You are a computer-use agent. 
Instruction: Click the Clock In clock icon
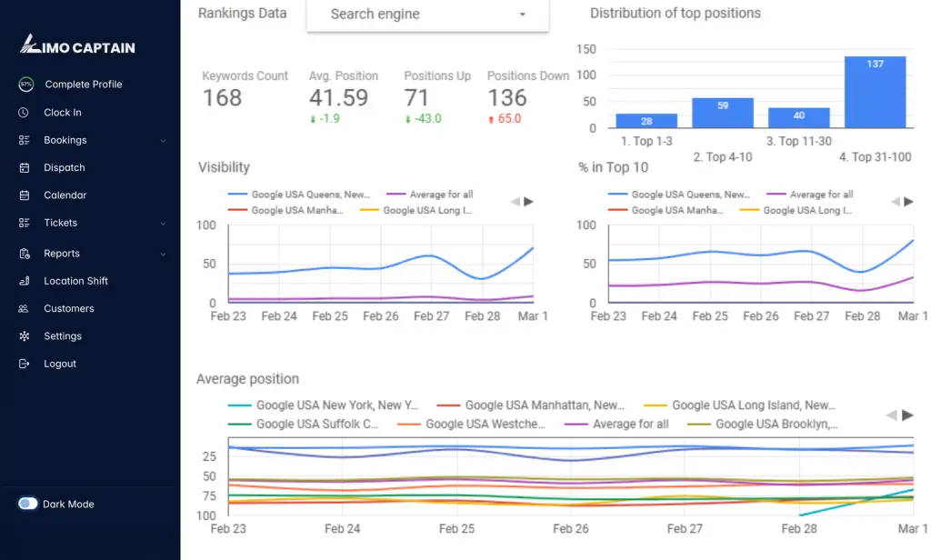coord(24,113)
